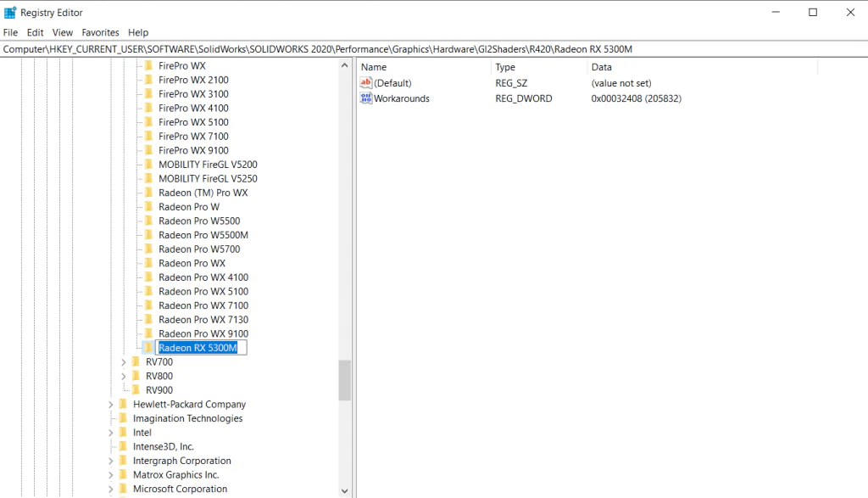The width and height of the screenshot is (868, 498).
Task: Click the RV700 folder icon
Action: (136, 361)
